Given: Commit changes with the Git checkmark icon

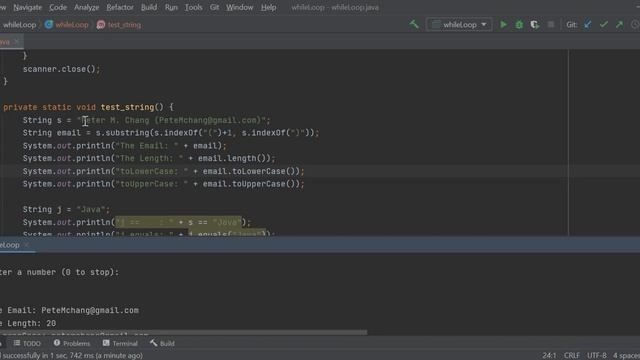Looking at the screenshot, I should (604, 24).
